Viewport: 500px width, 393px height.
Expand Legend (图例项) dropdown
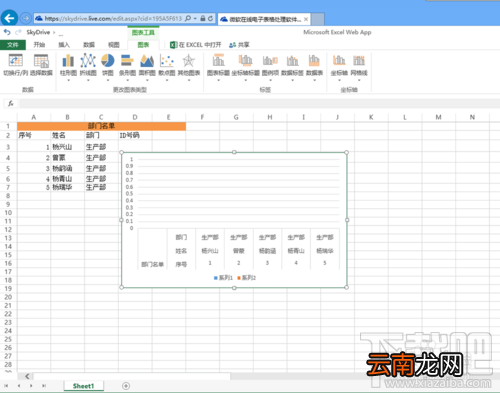click(270, 80)
